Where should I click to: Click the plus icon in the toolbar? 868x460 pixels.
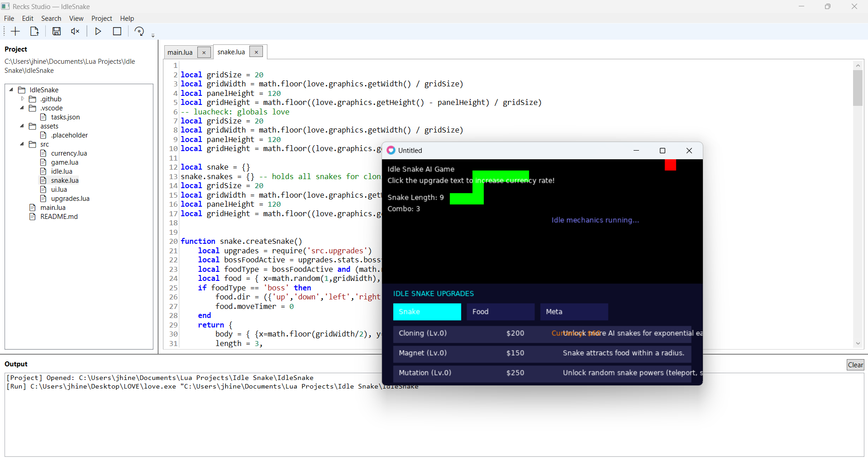pos(15,31)
